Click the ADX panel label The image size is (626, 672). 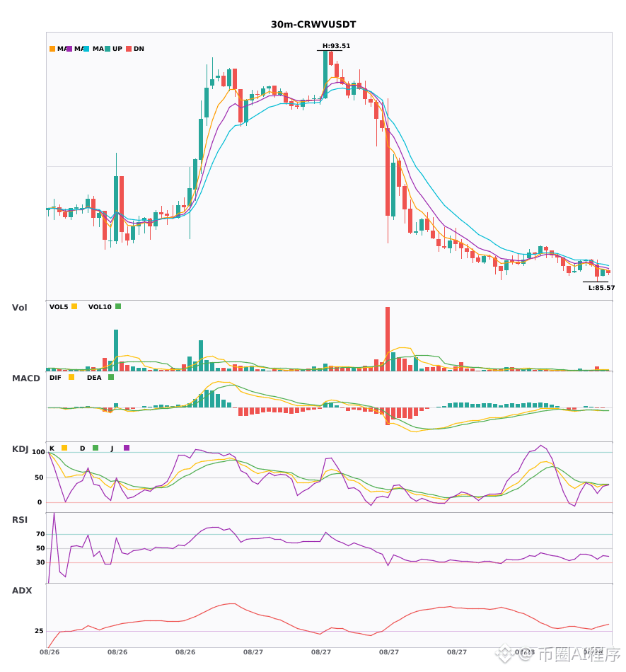[x=22, y=591]
